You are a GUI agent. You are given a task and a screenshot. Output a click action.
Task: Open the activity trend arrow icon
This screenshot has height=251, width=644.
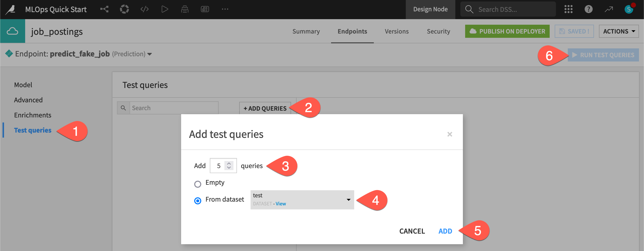pos(609,9)
